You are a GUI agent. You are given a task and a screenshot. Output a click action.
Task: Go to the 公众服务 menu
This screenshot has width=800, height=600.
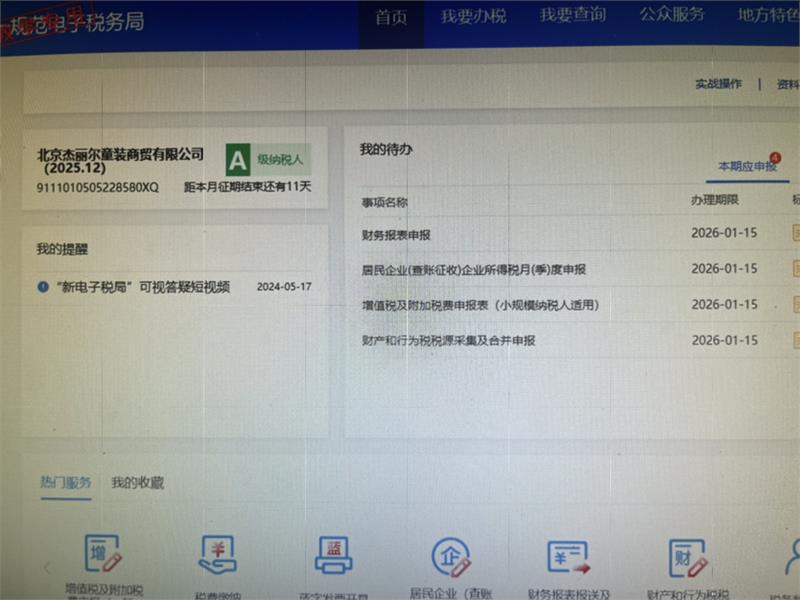tap(671, 15)
